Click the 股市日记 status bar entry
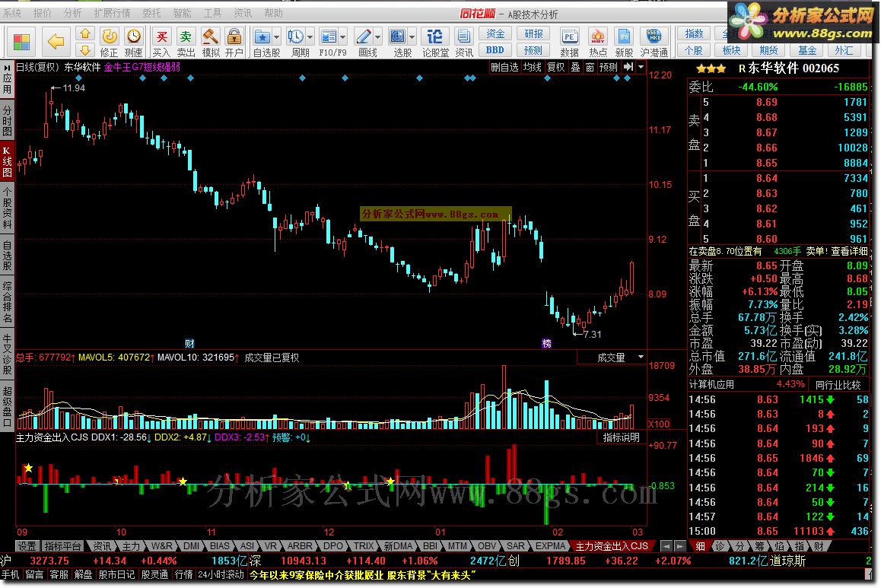The image size is (881, 588). (116, 574)
